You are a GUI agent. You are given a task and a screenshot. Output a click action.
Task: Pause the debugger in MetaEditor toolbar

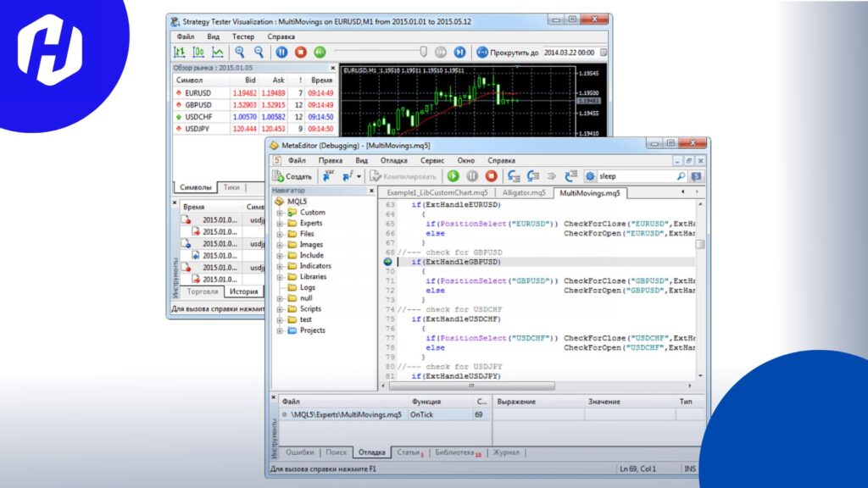[471, 176]
